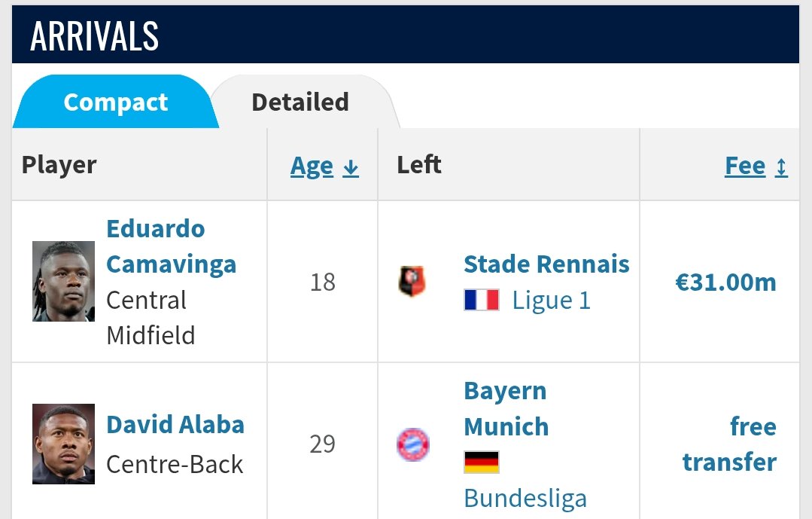Viewport: 812px width, 519px height.
Task: Click the Stade Rennais club crest icon
Action: (412, 282)
